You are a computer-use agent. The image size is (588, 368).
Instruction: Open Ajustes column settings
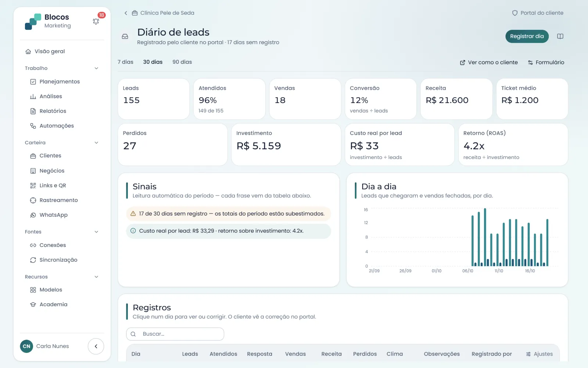(x=539, y=354)
